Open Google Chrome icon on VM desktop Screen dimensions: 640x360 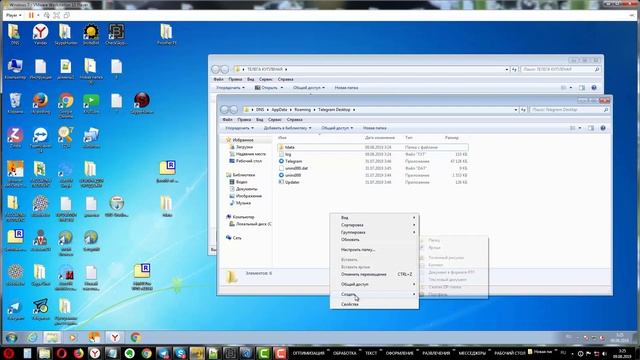tap(66, 105)
